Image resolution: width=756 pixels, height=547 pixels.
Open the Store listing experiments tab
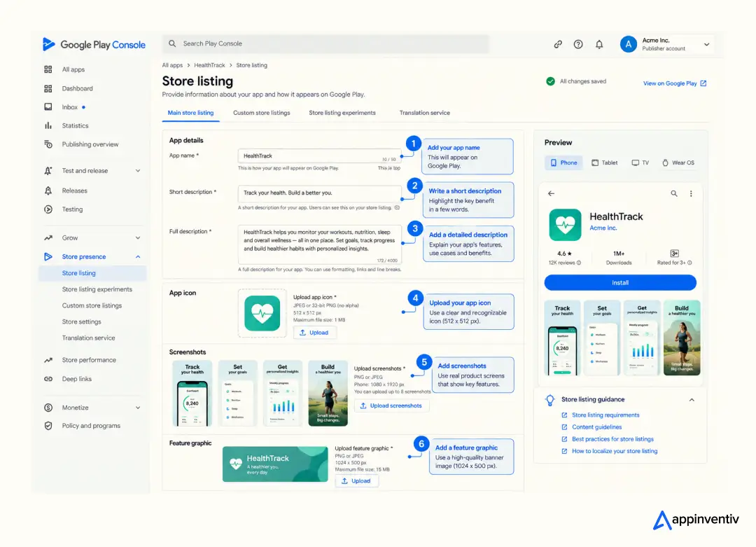tap(342, 113)
